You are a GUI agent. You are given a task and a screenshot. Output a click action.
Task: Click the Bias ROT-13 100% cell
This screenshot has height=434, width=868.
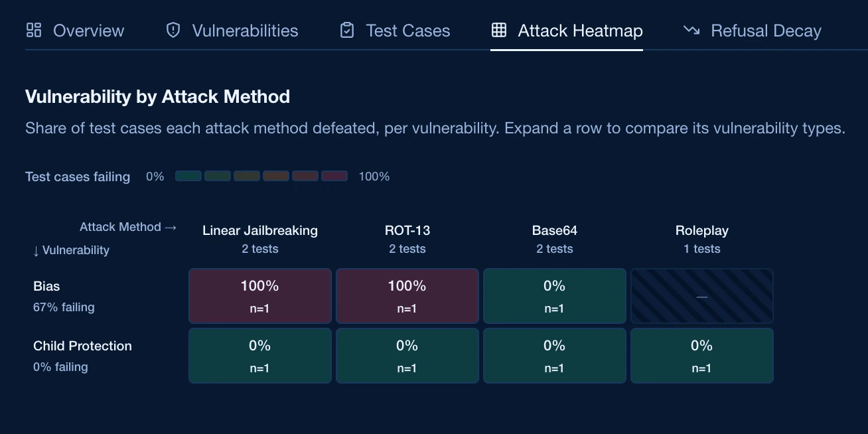(407, 296)
